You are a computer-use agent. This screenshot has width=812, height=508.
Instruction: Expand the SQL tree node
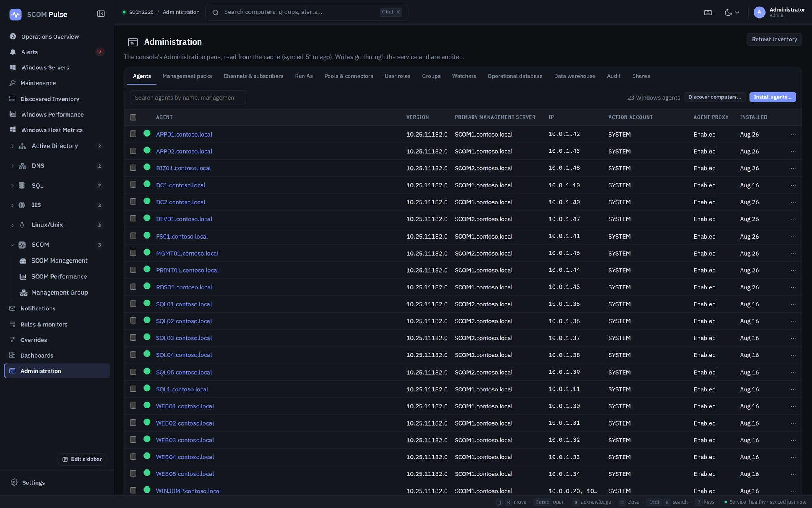(x=12, y=186)
